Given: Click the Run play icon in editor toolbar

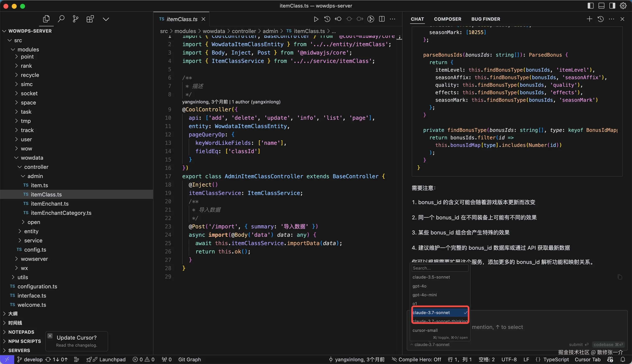Looking at the screenshot, I should click(x=316, y=19).
